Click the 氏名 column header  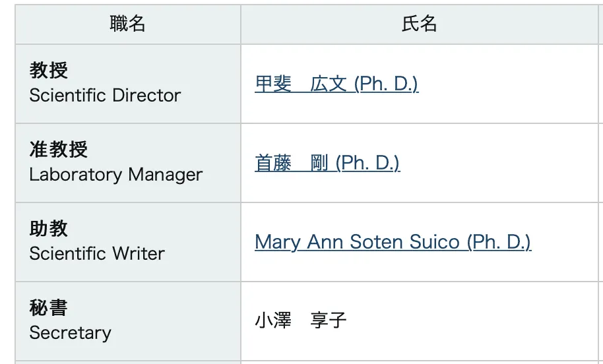tap(419, 24)
